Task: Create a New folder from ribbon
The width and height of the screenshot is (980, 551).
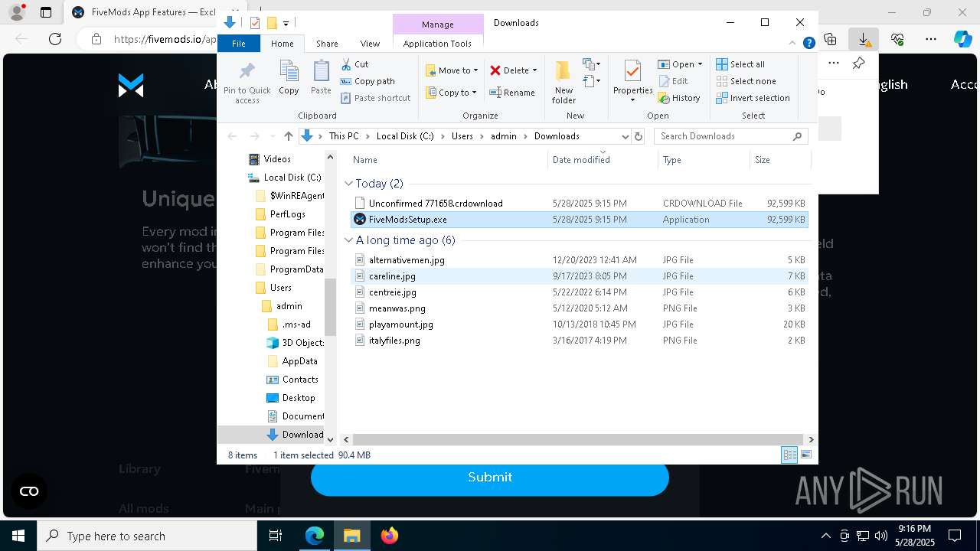Action: click(x=563, y=83)
